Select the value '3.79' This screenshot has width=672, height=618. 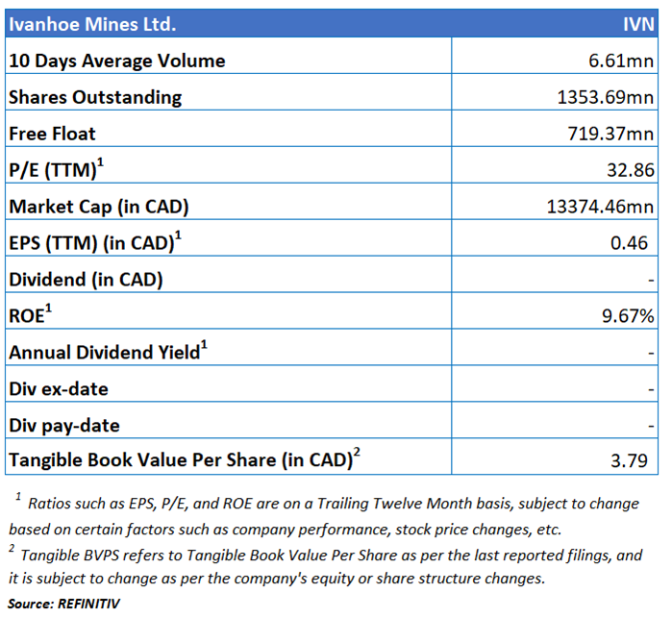(x=629, y=460)
